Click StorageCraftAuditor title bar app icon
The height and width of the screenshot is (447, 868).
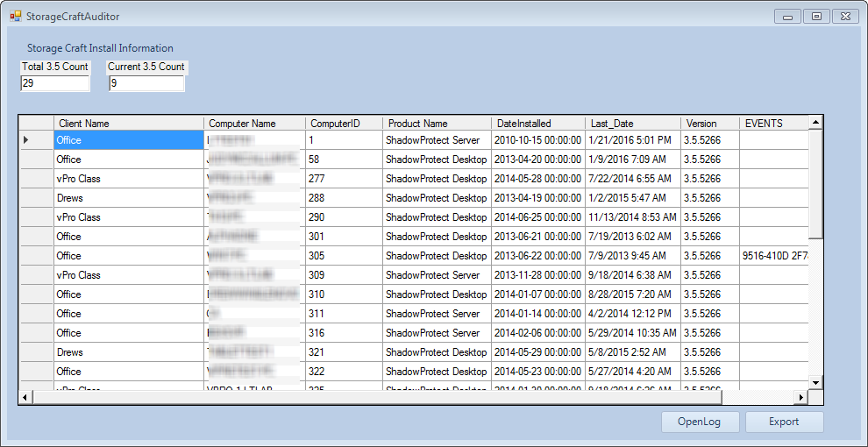16,16
